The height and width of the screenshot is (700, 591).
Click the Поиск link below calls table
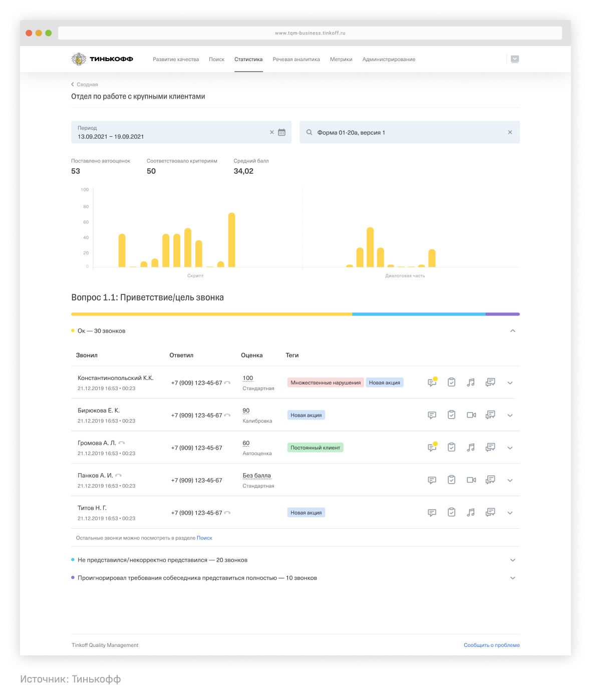[x=204, y=538]
